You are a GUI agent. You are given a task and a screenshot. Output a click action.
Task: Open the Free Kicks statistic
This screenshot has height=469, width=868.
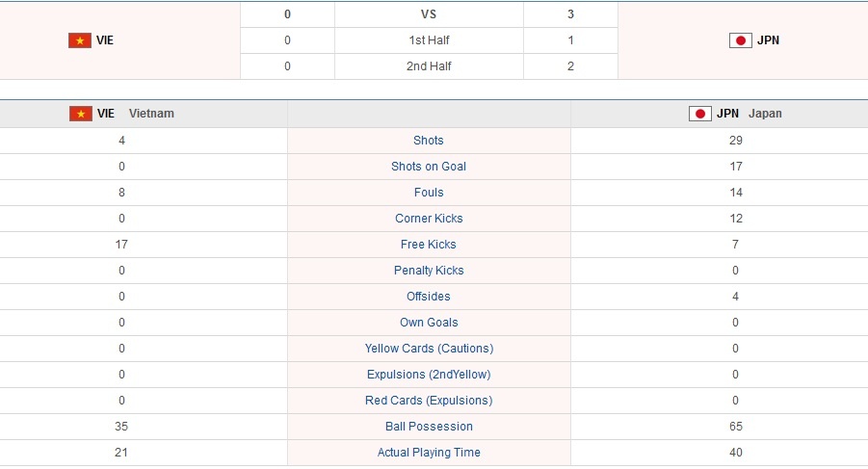pos(429,245)
